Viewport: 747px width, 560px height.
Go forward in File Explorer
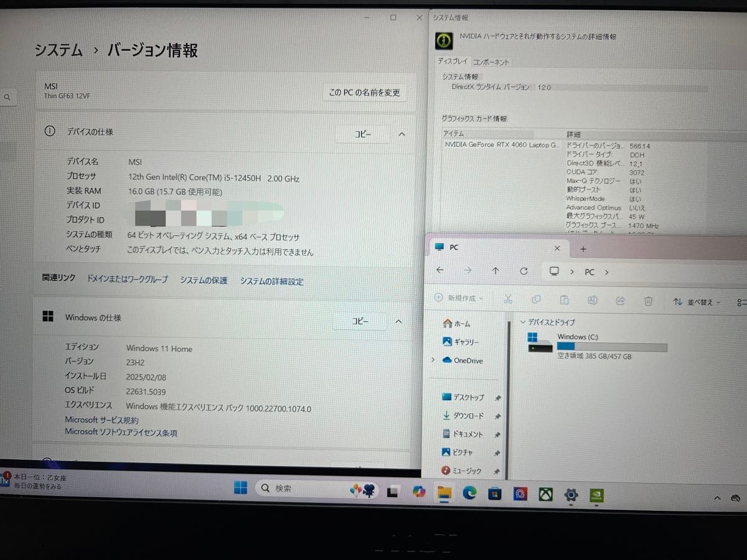click(x=467, y=270)
